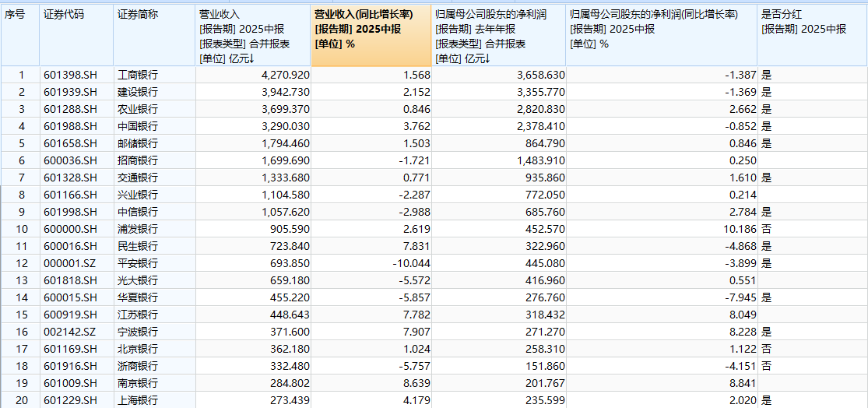This screenshot has width=868, height=408.
Task: Select profit growth value 8.841
Action: [743, 384]
